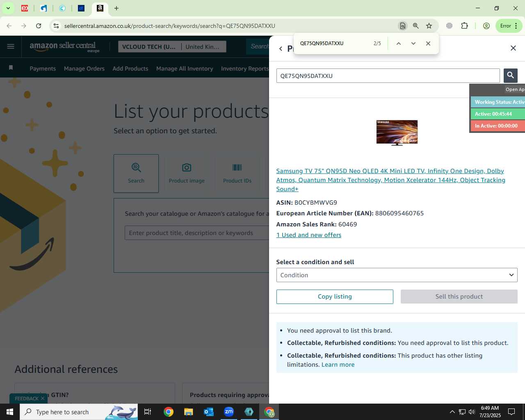Close the find-in-page bar
Screen dimensions: 525x420
pyautogui.click(x=428, y=43)
